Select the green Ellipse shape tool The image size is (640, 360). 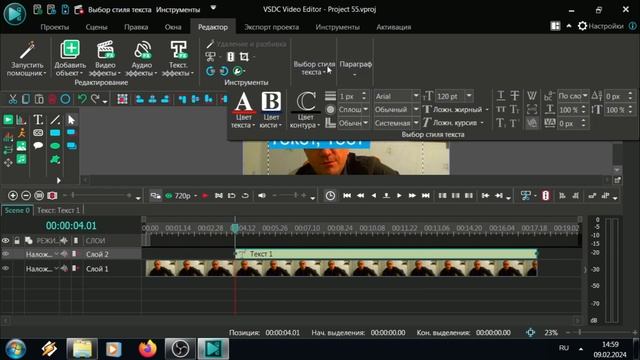pos(55,146)
